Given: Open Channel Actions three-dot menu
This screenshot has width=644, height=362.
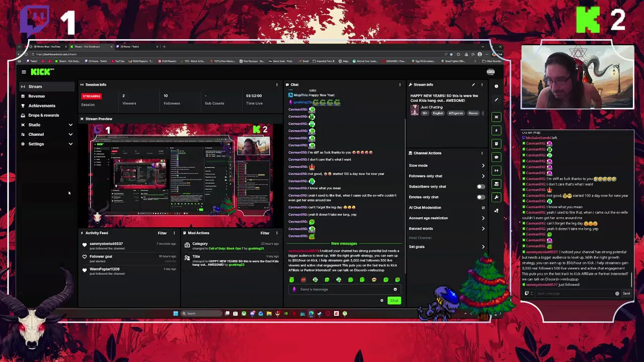Looking at the screenshot, I should (x=481, y=153).
